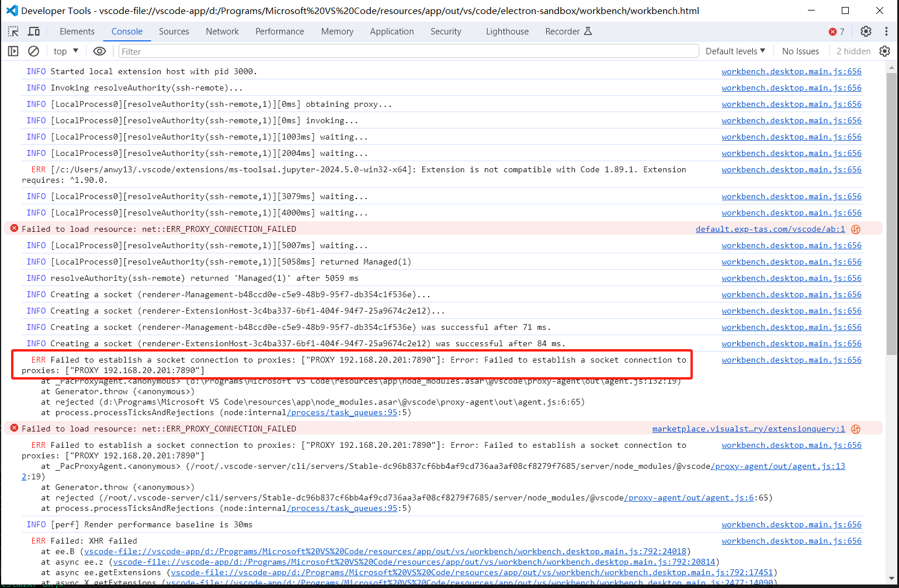Image resolution: width=899 pixels, height=588 pixels.
Task: Open the Memory tab
Action: pyautogui.click(x=337, y=32)
